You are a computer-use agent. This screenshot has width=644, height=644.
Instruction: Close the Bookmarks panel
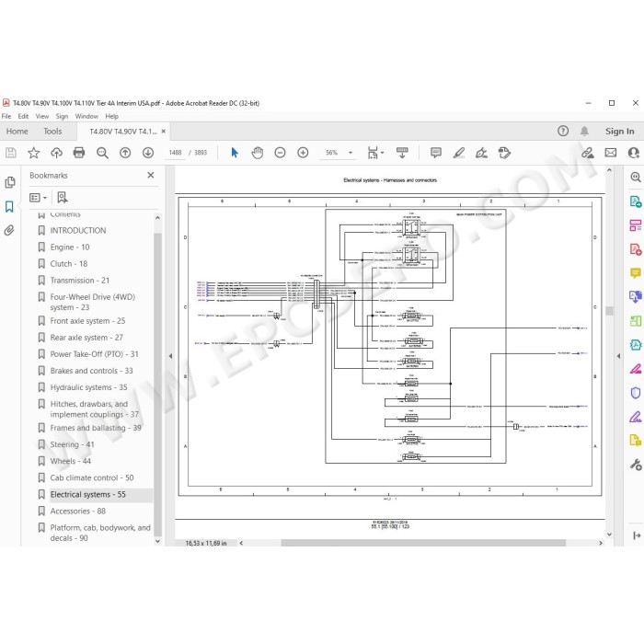pyautogui.click(x=151, y=175)
